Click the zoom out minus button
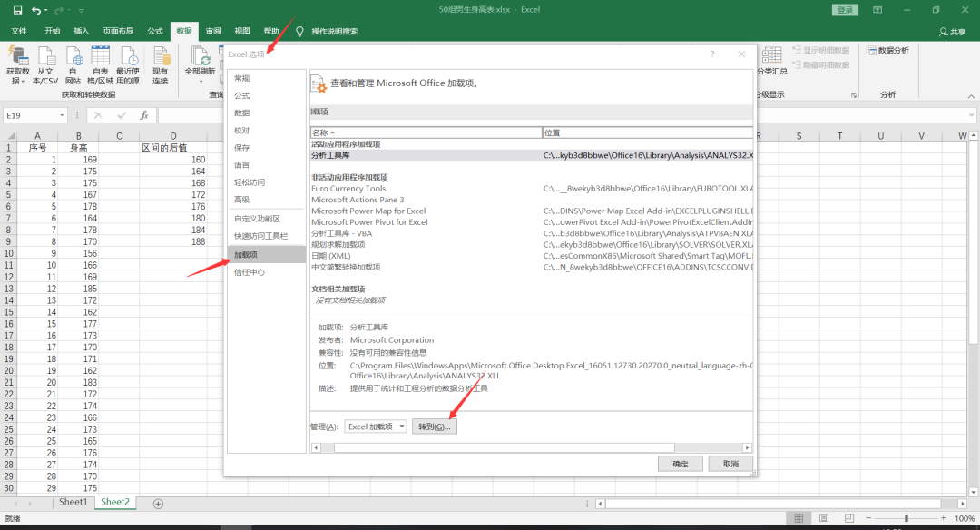The height and width of the screenshot is (530, 980). [x=868, y=518]
